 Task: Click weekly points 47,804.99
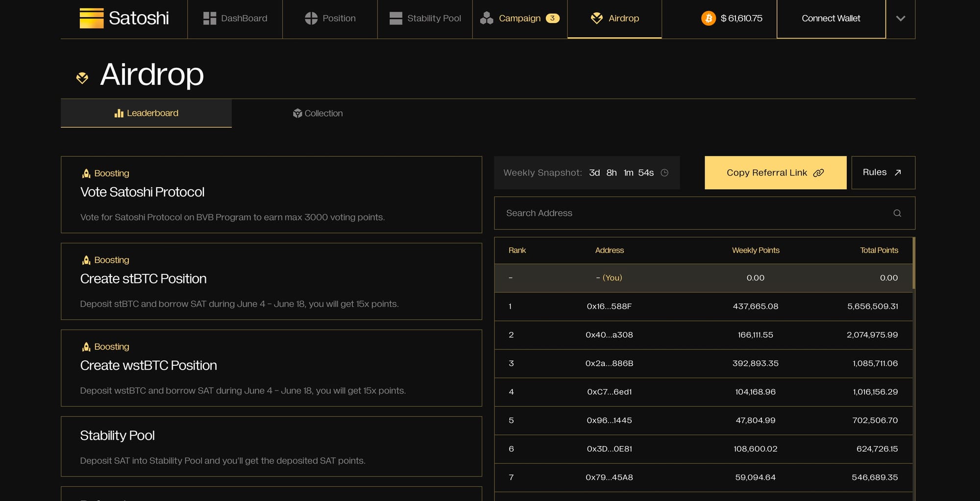[756, 420]
